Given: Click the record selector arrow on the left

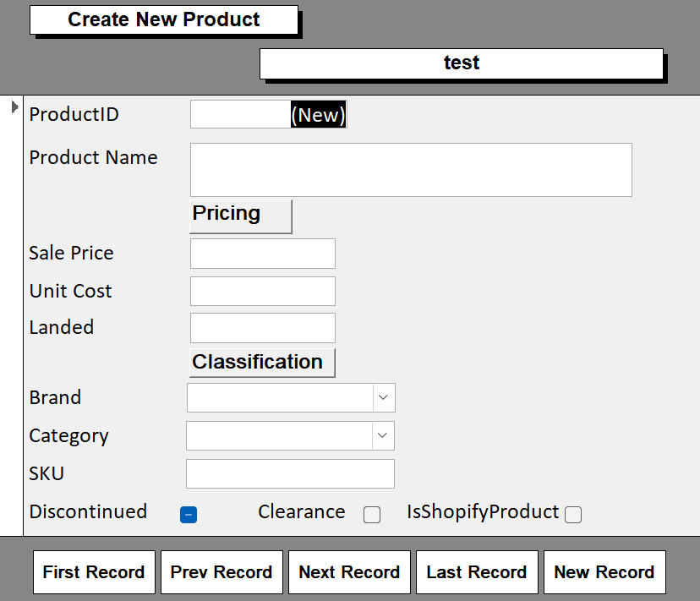Looking at the screenshot, I should coord(14,106).
